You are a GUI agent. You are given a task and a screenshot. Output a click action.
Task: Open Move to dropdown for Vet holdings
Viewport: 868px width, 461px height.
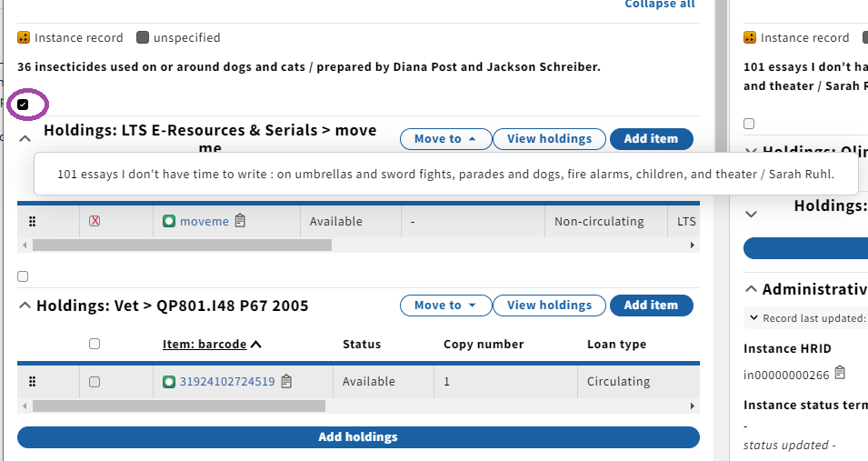coord(445,306)
